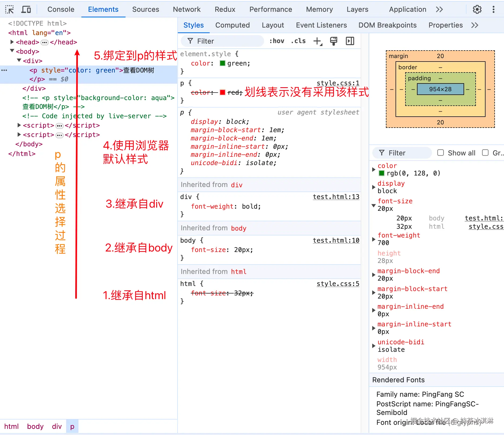Open the DevTools three-dot customize menu
The width and height of the screenshot is (504, 435).
[494, 9]
